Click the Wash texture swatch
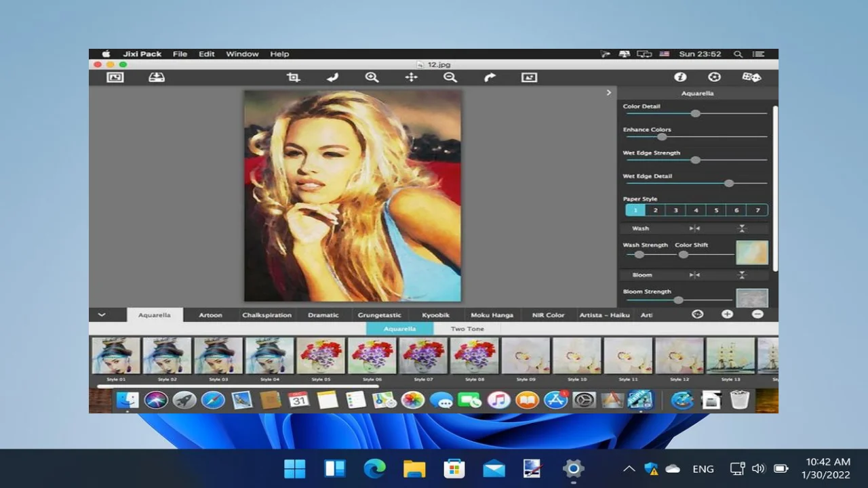 752,252
